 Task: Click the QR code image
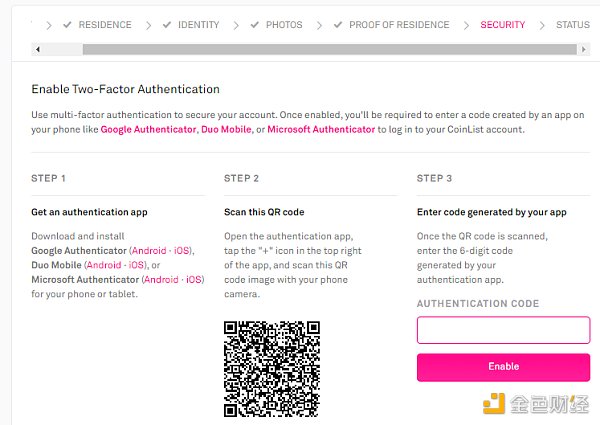pos(272,368)
